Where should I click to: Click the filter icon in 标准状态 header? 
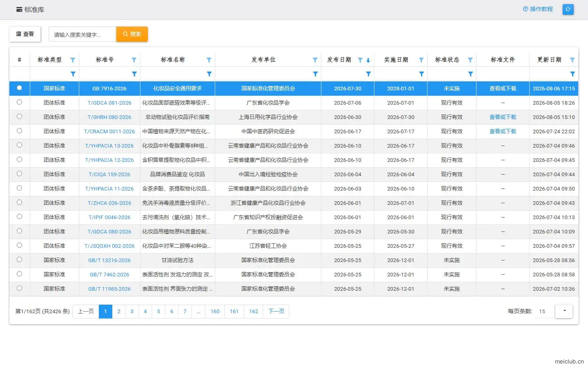coord(470,60)
